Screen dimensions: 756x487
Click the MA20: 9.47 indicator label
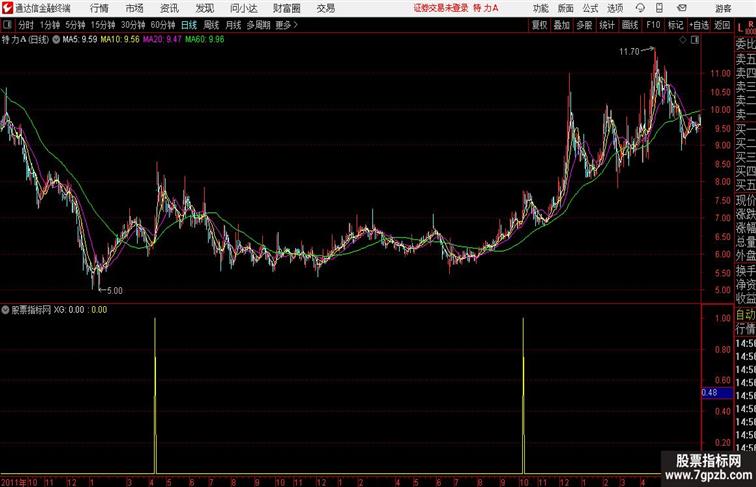pyautogui.click(x=162, y=40)
